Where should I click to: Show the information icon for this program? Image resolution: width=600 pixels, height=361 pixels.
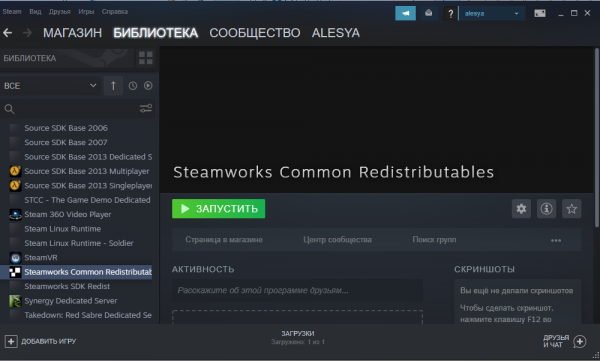pos(546,209)
